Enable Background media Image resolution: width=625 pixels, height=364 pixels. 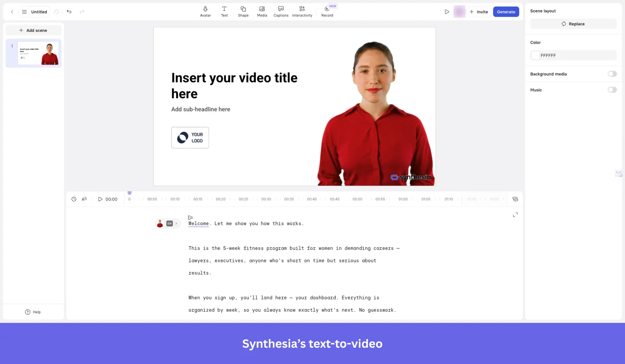tap(612, 74)
